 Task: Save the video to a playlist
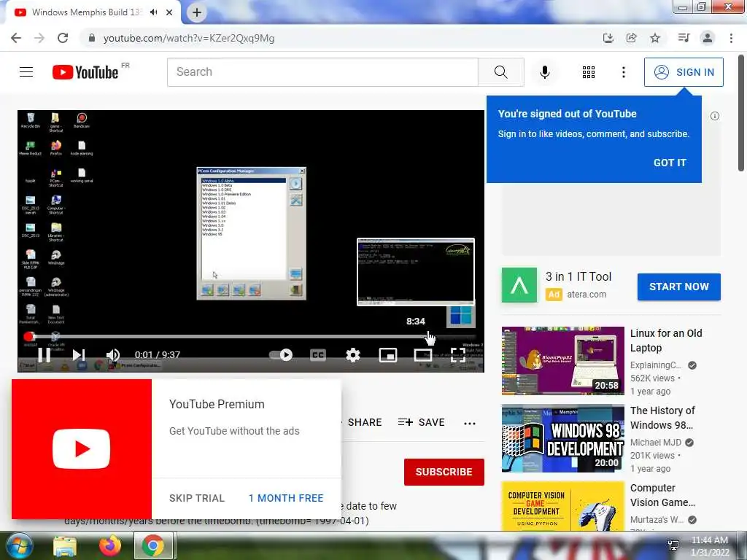(422, 422)
